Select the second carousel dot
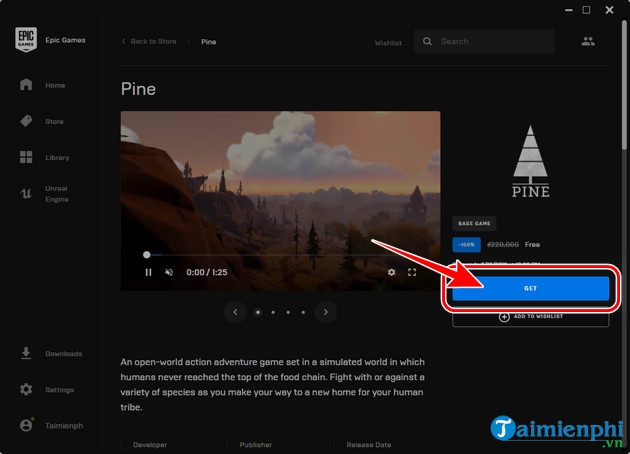 pyautogui.click(x=273, y=312)
